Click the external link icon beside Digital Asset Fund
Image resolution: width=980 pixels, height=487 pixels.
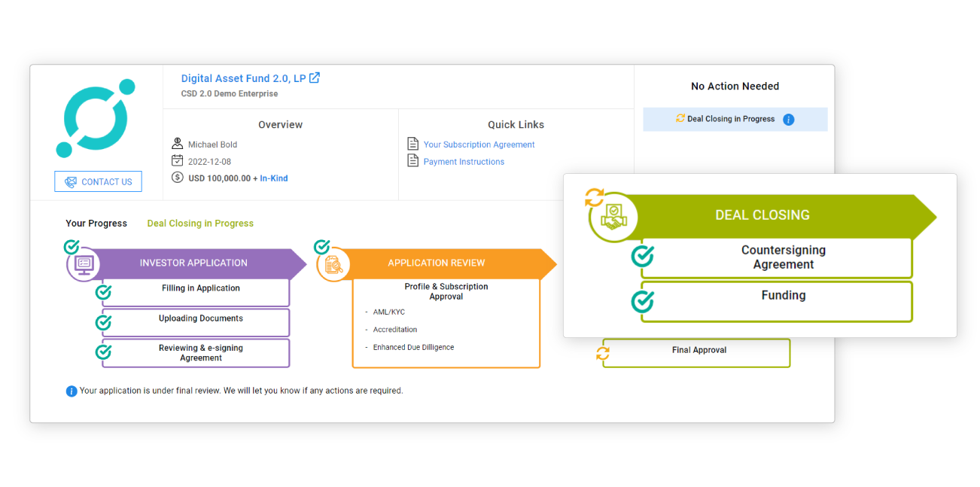coord(315,78)
